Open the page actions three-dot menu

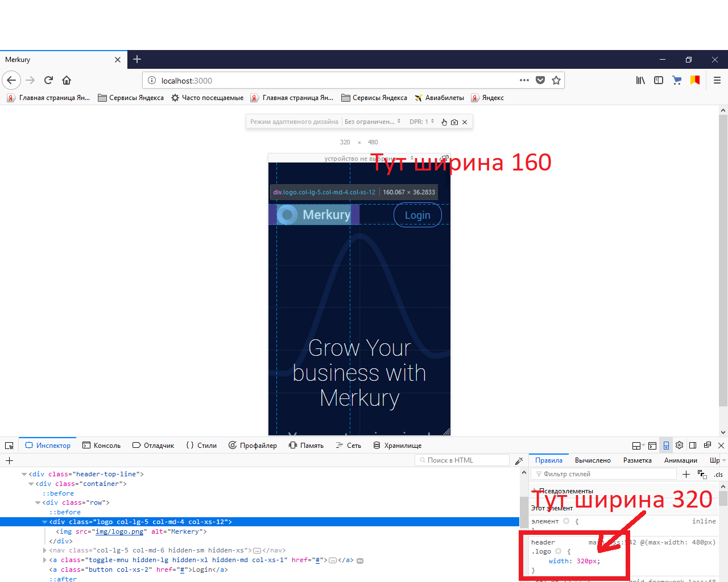tap(524, 80)
